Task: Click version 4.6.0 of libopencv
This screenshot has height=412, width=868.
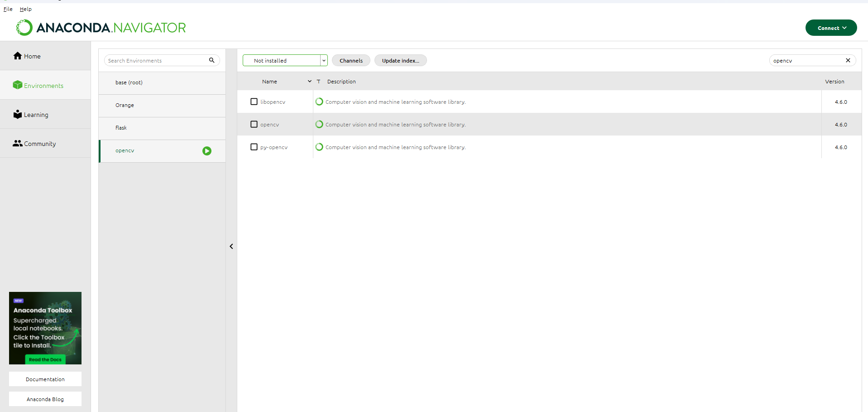Action: [x=841, y=102]
